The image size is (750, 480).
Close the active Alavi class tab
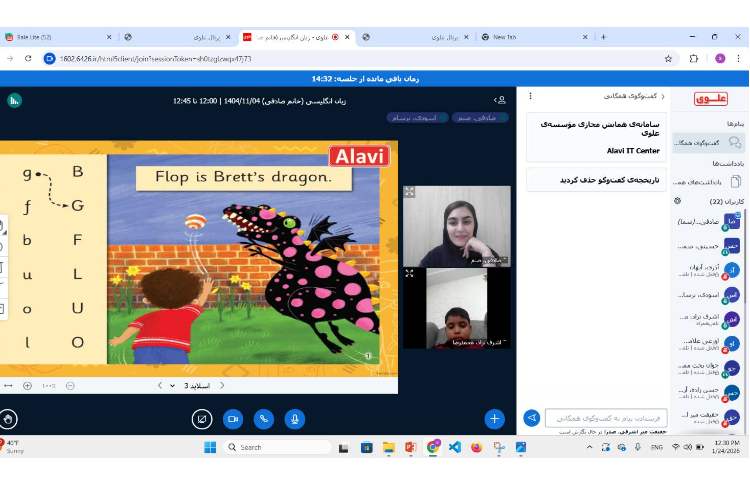point(347,37)
